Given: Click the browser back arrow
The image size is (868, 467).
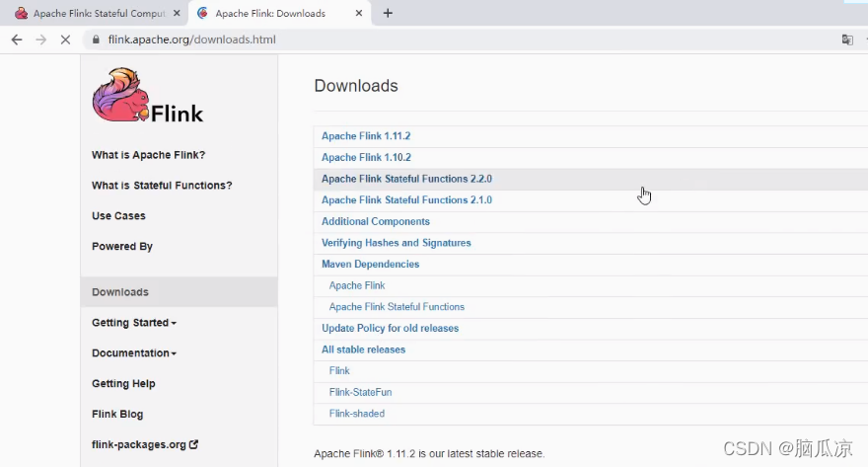Looking at the screenshot, I should click(17, 39).
